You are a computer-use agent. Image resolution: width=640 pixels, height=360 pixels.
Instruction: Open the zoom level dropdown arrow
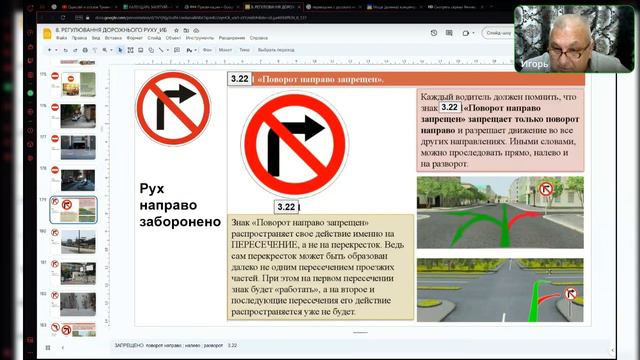click(x=111, y=50)
